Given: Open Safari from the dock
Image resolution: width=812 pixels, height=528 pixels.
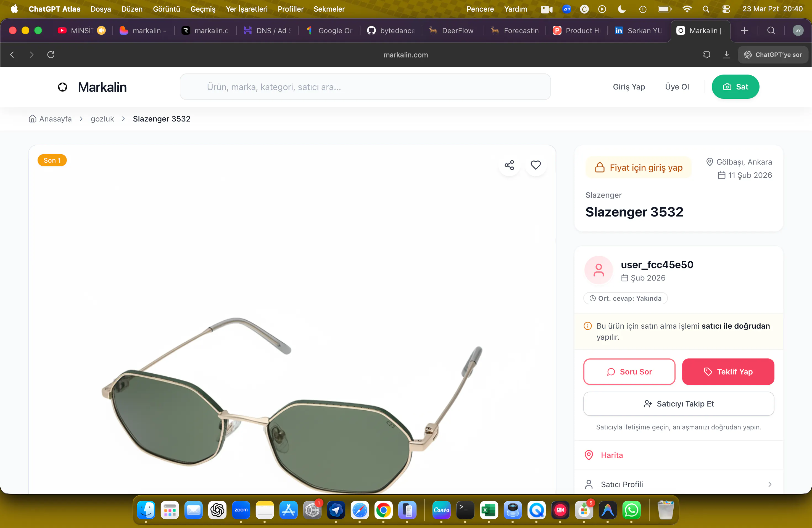Looking at the screenshot, I should pos(360,510).
